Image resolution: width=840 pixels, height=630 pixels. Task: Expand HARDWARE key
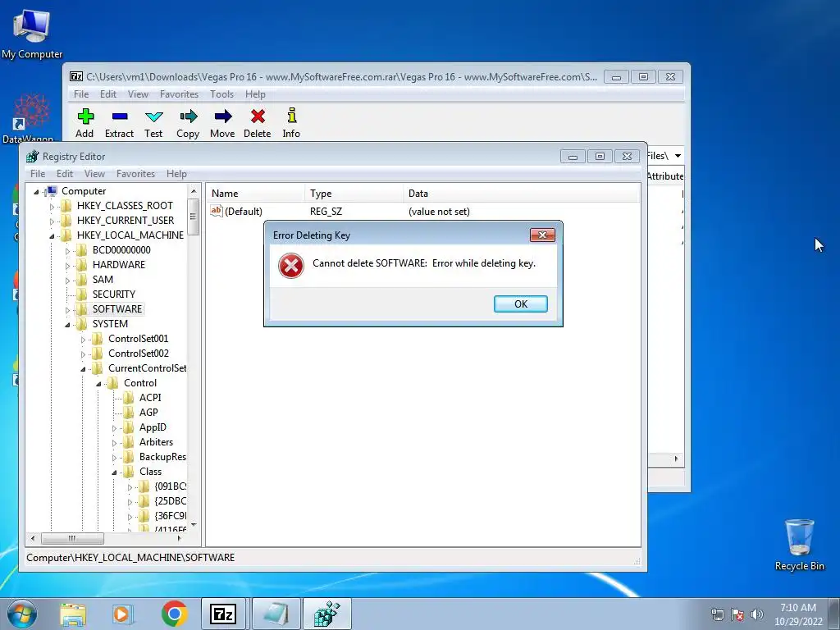coord(67,266)
